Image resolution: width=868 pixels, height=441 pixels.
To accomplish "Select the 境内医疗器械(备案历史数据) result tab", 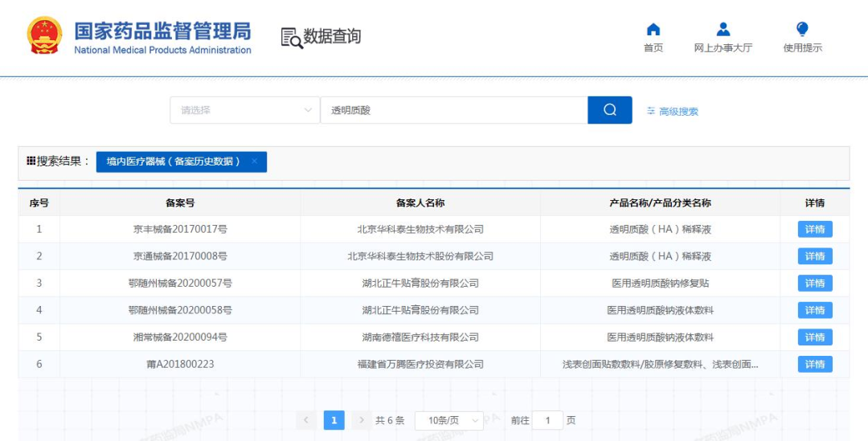I will point(174,161).
